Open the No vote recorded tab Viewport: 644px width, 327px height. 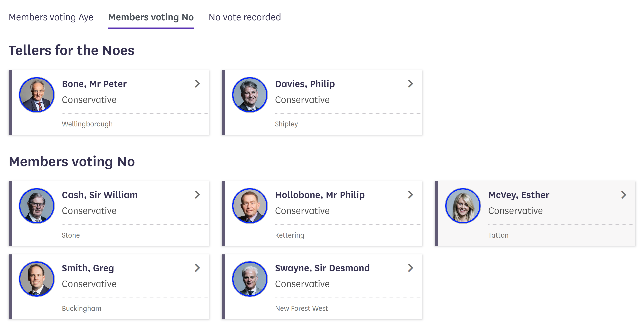245,17
